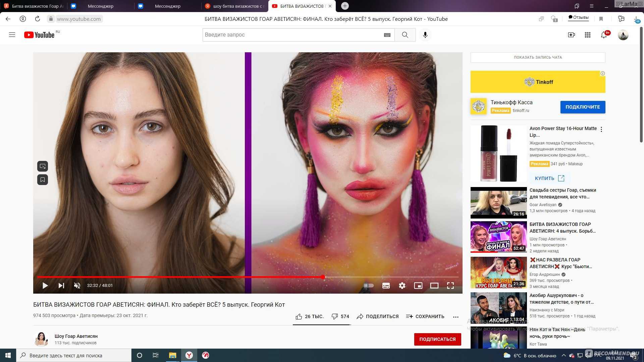Dislike the video (574)
644x362 pixels.
click(340, 316)
